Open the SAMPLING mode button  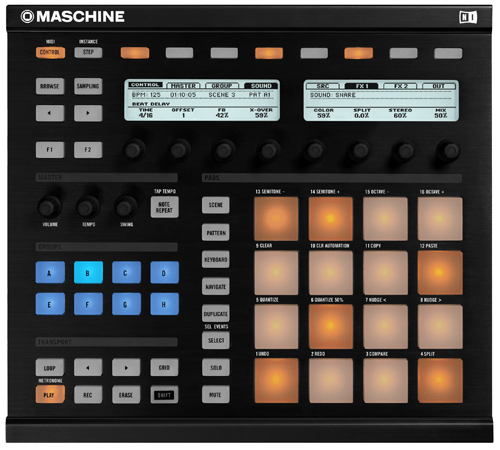(88, 86)
